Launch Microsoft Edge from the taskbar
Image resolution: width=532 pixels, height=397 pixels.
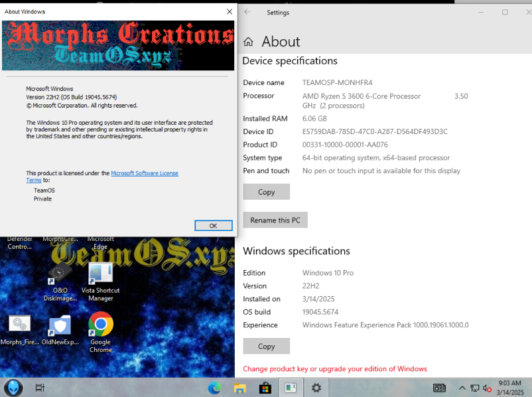pyautogui.click(x=214, y=388)
